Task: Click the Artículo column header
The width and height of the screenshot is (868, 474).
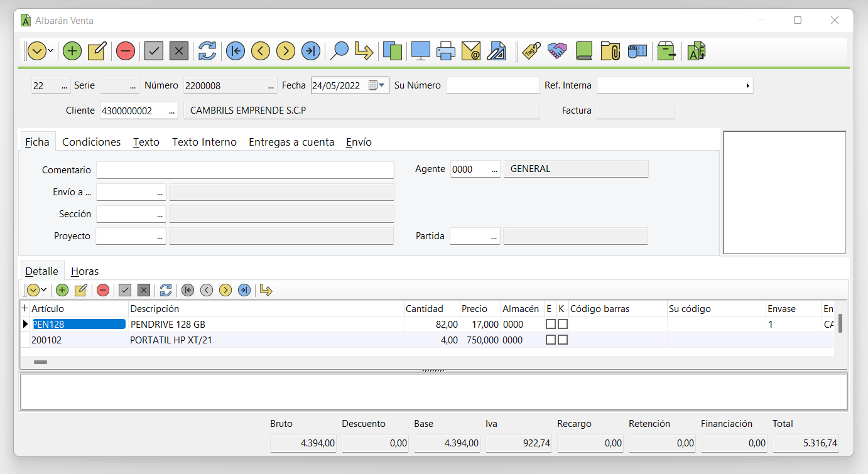Action: (x=79, y=308)
